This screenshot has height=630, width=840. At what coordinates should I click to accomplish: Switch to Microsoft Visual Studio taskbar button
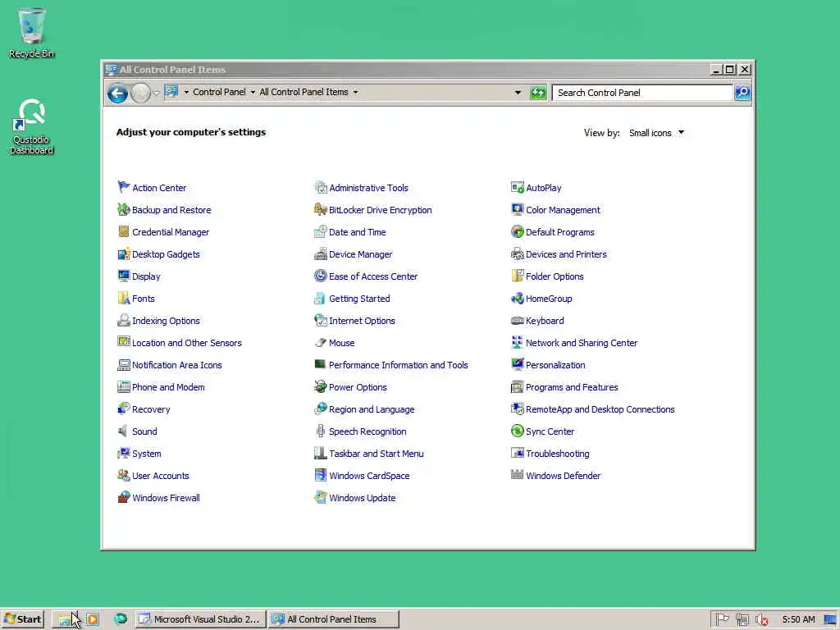point(200,619)
